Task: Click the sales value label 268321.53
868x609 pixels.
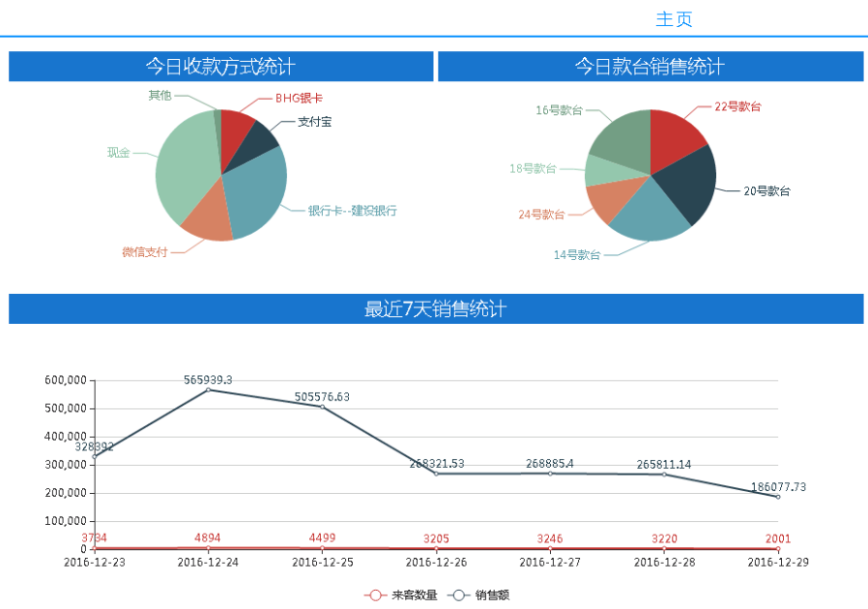Action: (x=437, y=463)
